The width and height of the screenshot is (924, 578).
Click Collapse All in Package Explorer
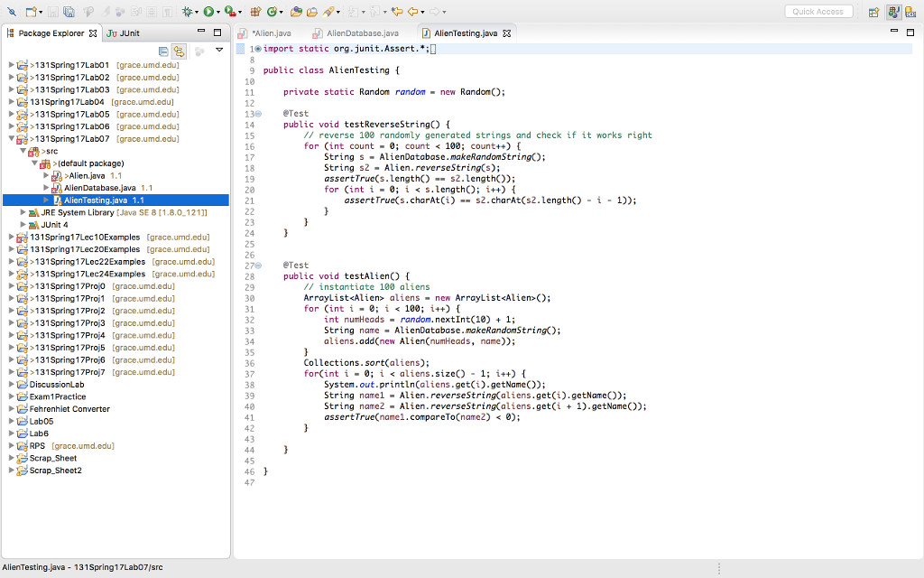(163, 51)
